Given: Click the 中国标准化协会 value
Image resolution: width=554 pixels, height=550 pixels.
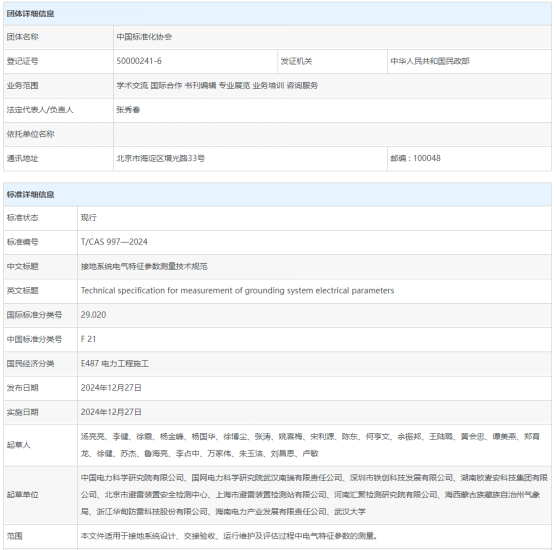Looking at the screenshot, I should pos(144,37).
